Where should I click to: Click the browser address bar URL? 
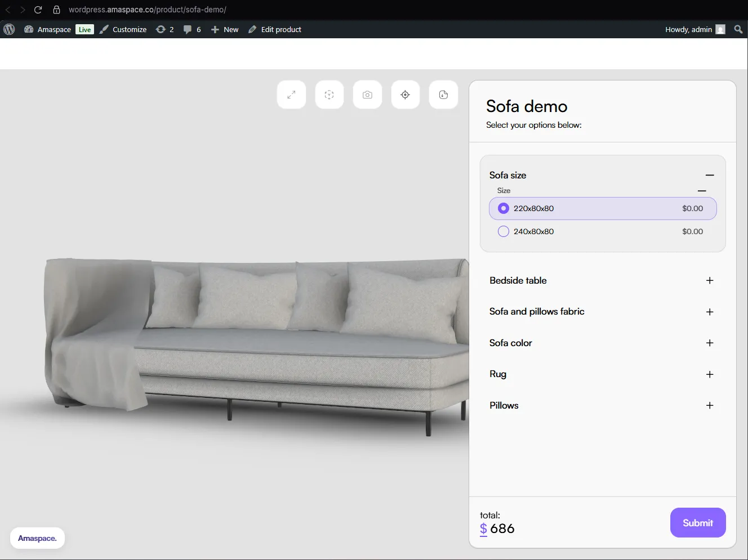point(148,10)
